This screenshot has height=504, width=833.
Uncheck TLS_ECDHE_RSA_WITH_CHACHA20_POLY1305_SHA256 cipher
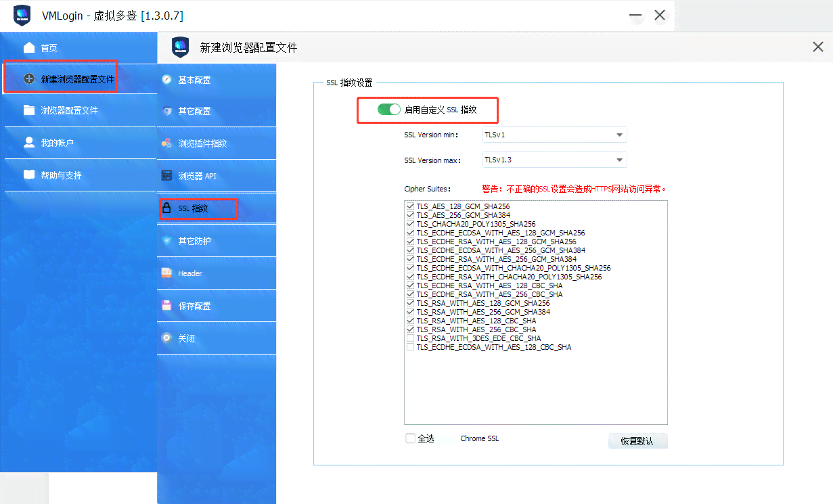coord(410,276)
